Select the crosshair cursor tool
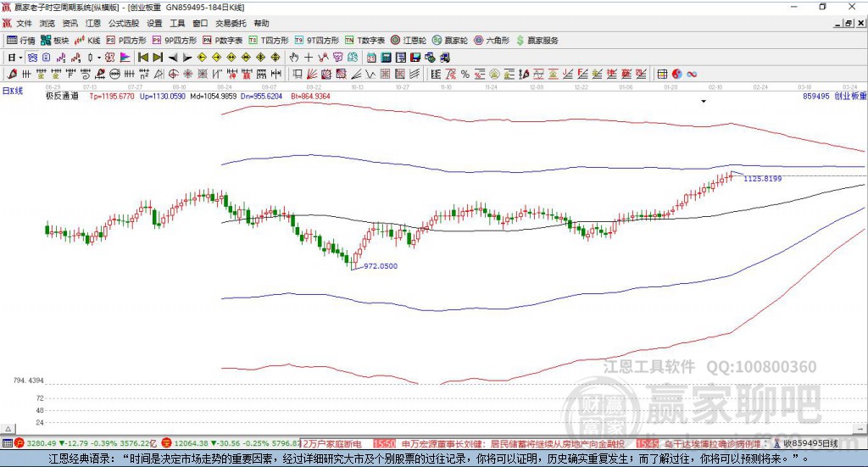Screen dimensions: 868x467 [309, 58]
